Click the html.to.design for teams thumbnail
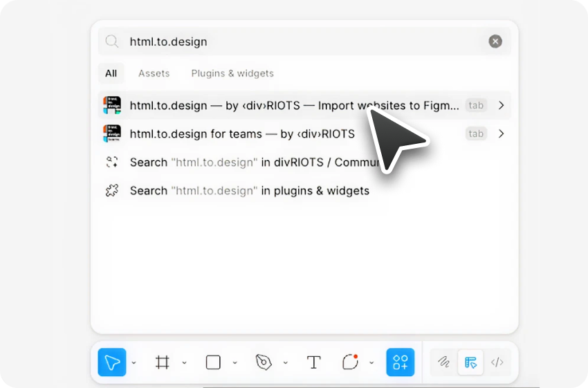 click(x=112, y=134)
